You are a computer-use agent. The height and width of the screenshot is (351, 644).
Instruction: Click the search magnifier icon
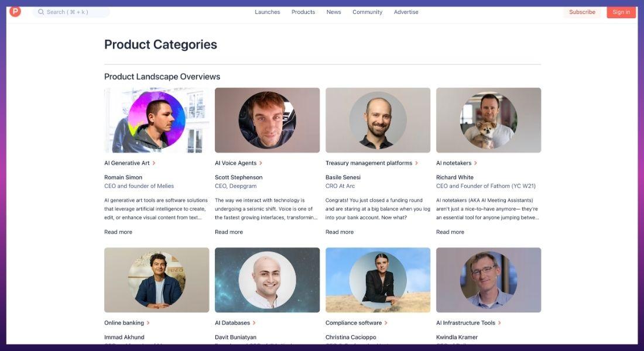click(41, 12)
